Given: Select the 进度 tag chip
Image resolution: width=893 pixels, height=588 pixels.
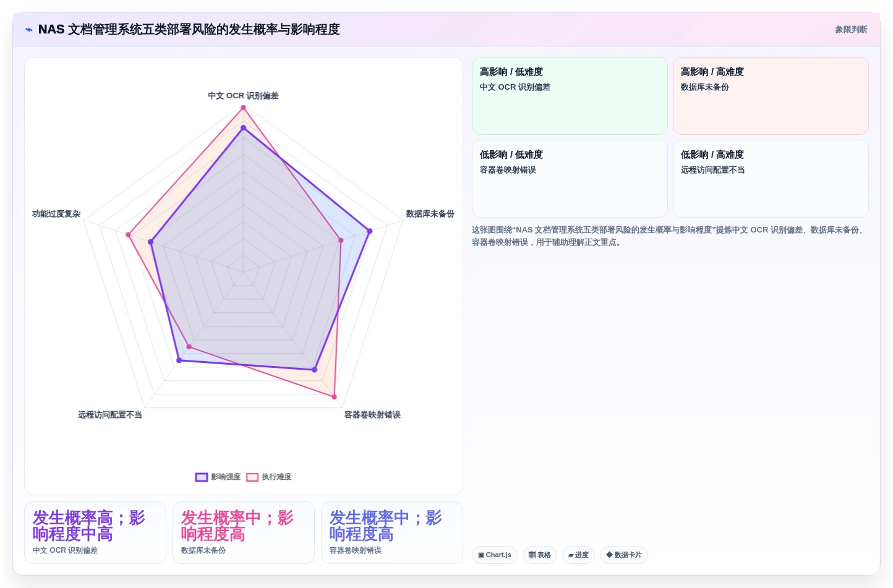Looking at the screenshot, I should 578,555.
